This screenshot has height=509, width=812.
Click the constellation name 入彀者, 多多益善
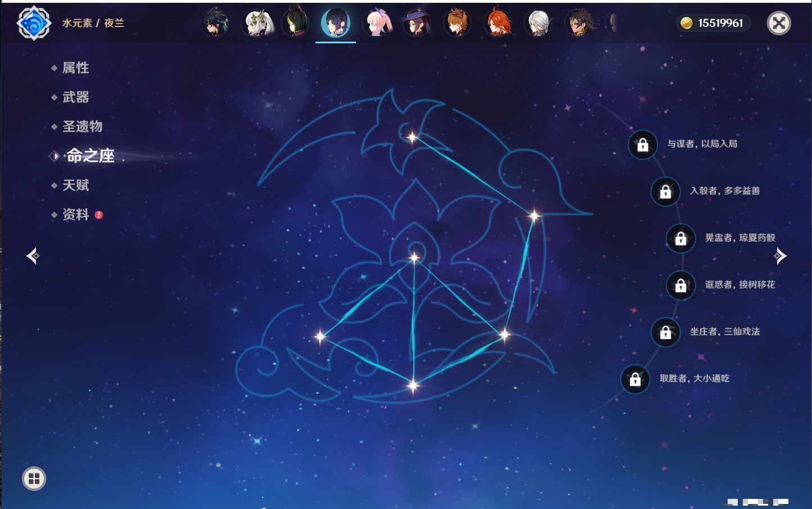pos(725,191)
